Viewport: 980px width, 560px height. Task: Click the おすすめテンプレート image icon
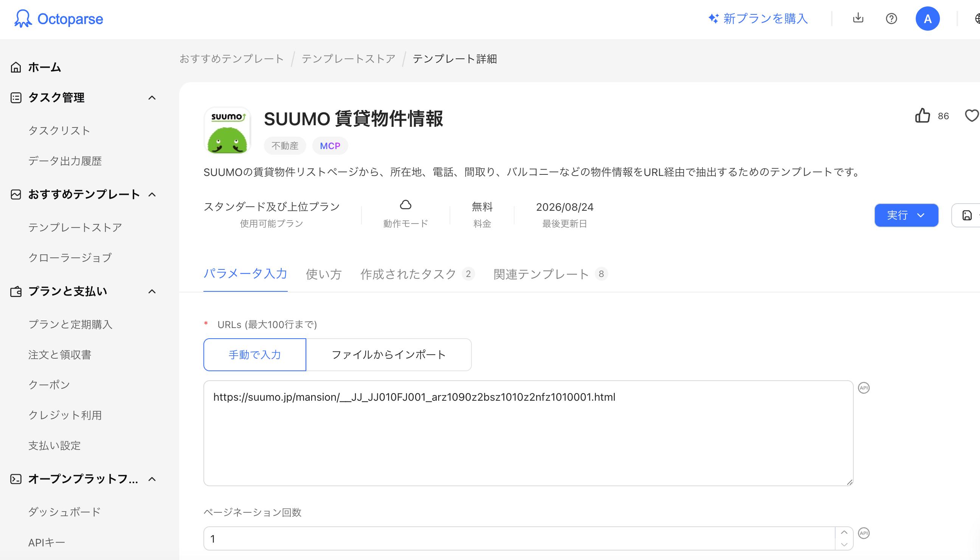pyautogui.click(x=16, y=194)
